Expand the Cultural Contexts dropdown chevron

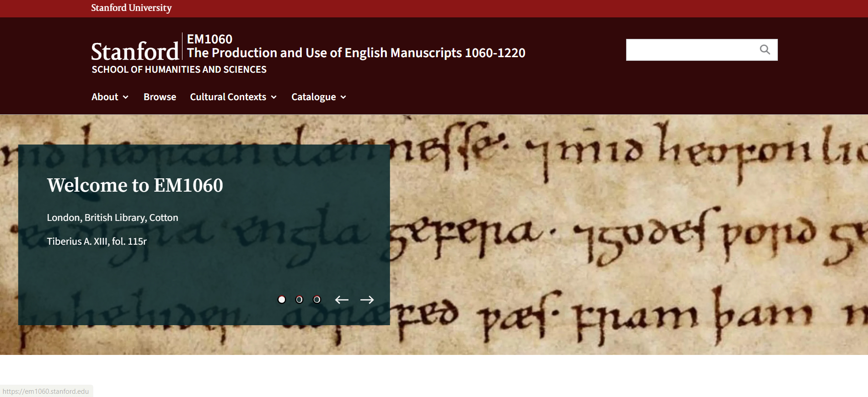(x=274, y=97)
